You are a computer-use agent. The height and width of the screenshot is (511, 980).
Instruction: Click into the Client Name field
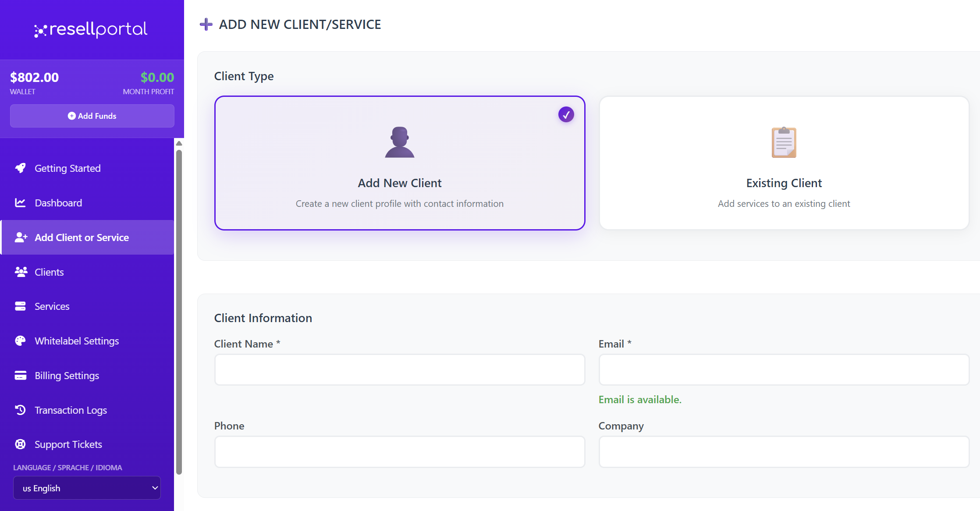pyautogui.click(x=399, y=370)
